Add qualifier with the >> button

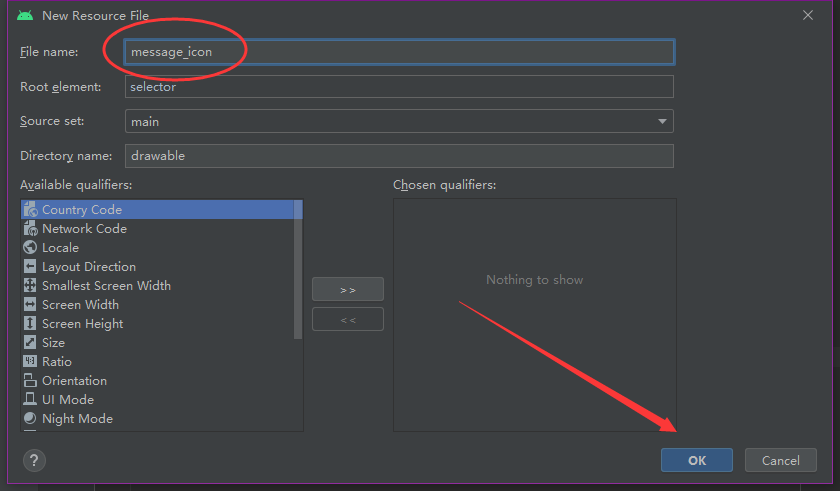[348, 290]
